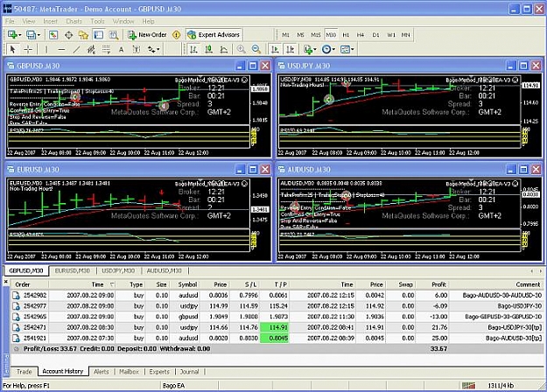Open the View menu
This screenshot has height=392, width=547.
pos(29,21)
